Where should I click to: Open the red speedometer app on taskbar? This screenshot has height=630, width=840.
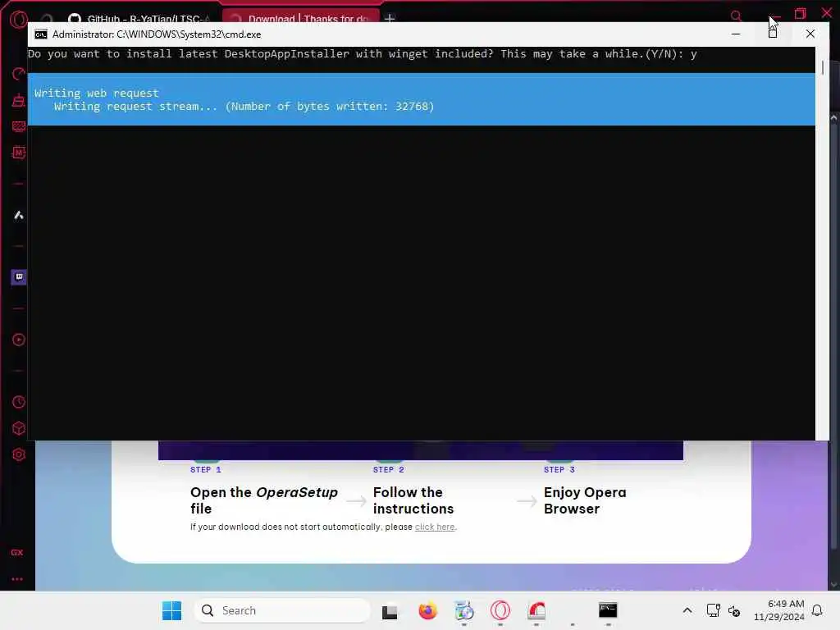pyautogui.click(x=536, y=610)
